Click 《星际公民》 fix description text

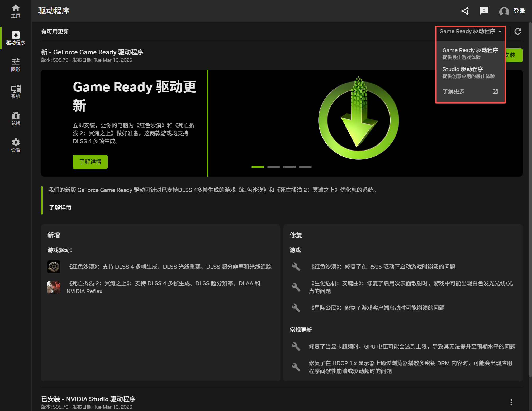tap(377, 308)
